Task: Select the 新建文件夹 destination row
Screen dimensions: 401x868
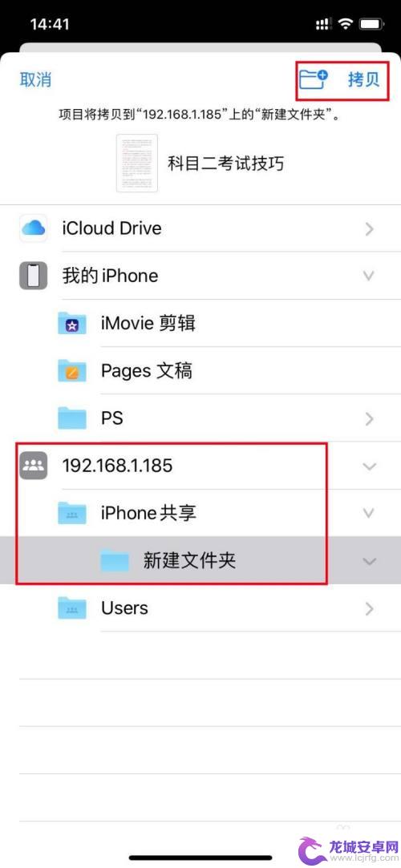Action: (200, 560)
